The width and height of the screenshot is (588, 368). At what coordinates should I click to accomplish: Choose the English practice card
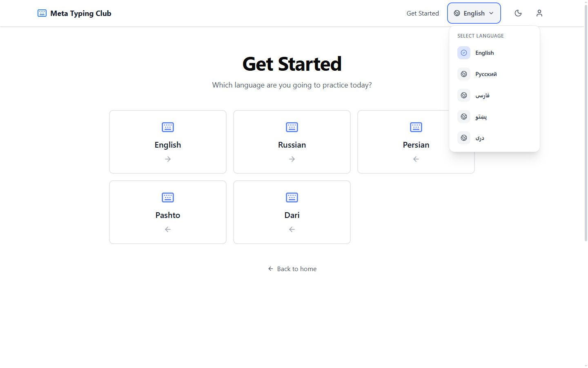tap(168, 142)
